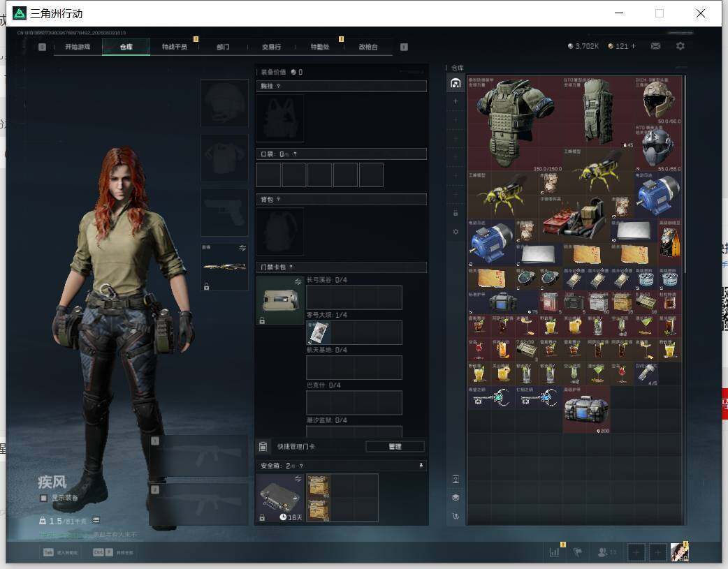Open the warehouse sidebar gear icon
The width and height of the screenshot is (728, 569).
(x=456, y=232)
